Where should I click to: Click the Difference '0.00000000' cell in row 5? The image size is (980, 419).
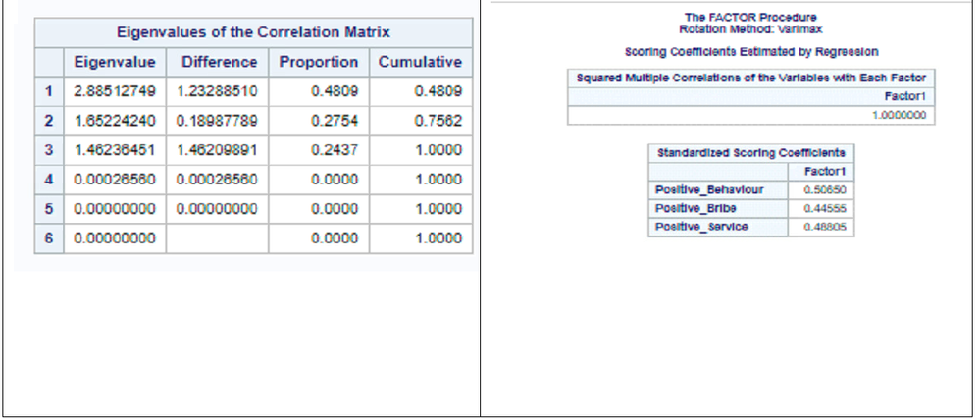coord(218,209)
